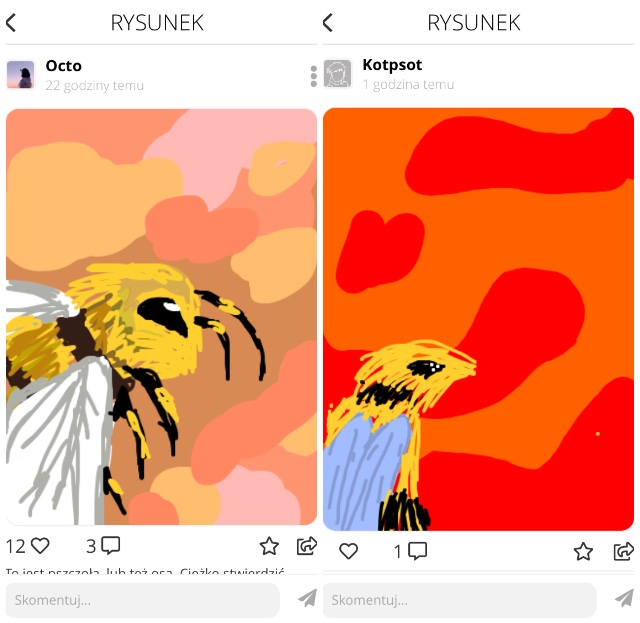Share Octo's bee drawing

pos(307,546)
